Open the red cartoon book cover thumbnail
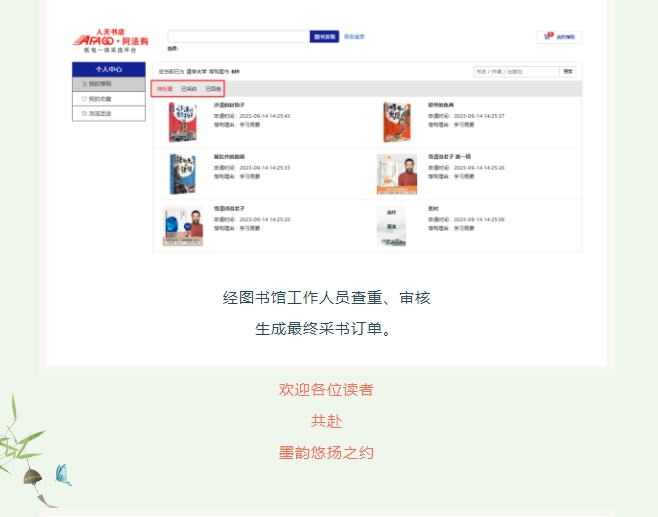658x517 pixels. [183, 122]
